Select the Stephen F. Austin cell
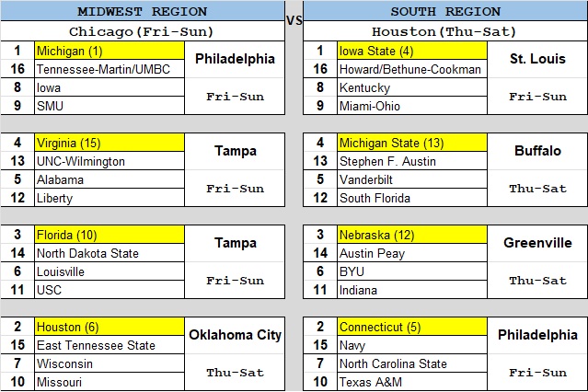Viewport: 588px width, 392px height. pyautogui.click(x=412, y=161)
